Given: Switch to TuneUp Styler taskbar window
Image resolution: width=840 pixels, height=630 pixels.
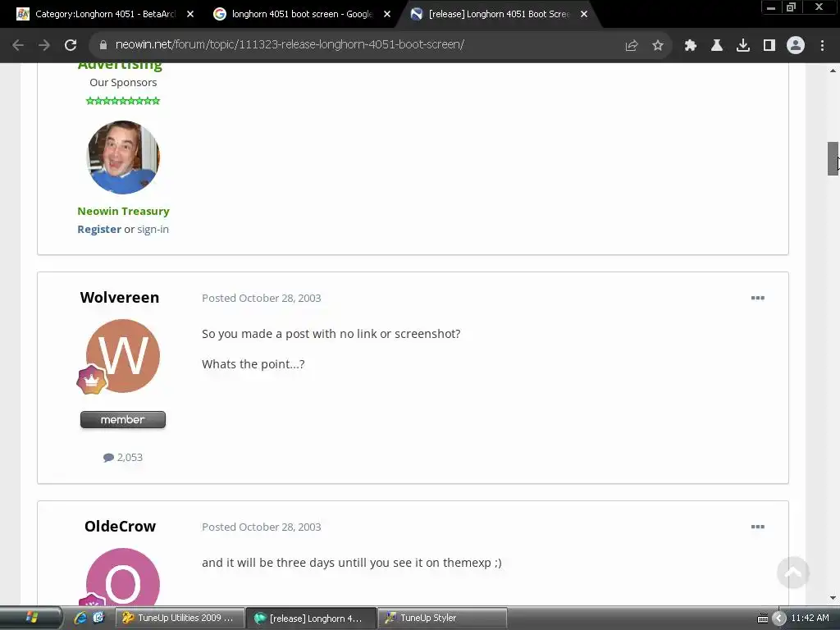Looking at the screenshot, I should point(442,619).
